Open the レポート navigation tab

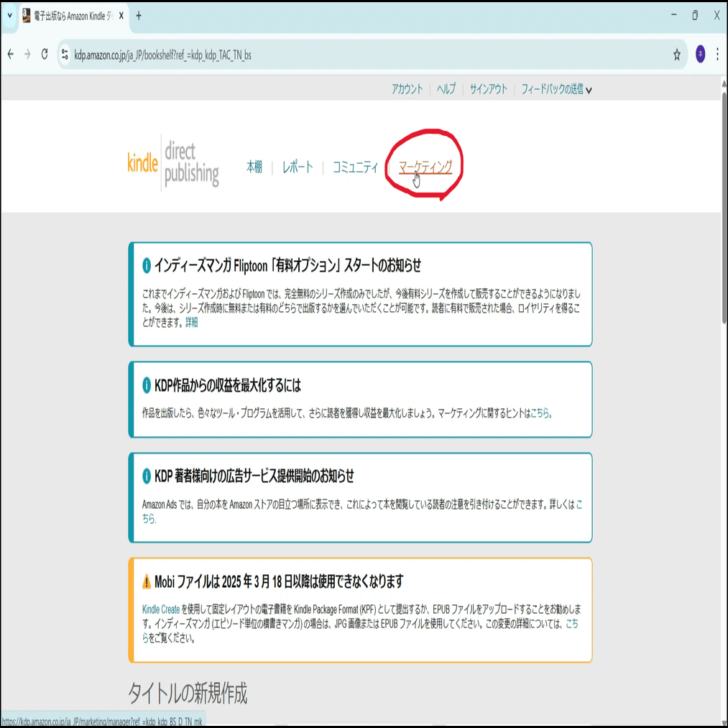[x=298, y=167]
